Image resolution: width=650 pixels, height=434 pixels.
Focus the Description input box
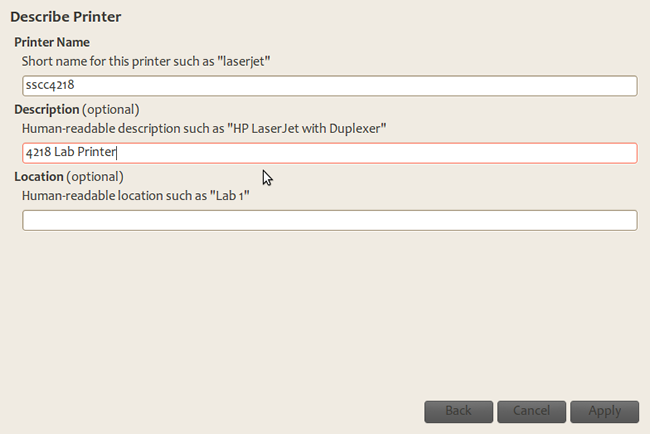click(x=329, y=153)
